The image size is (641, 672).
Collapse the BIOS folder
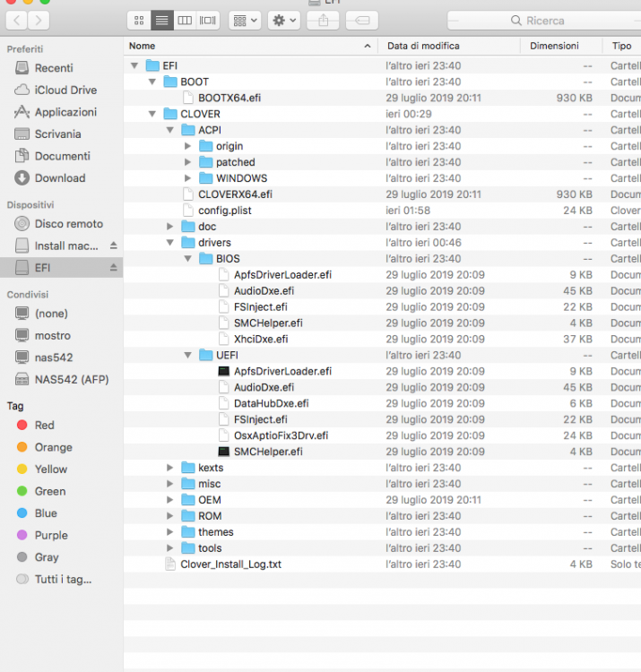point(187,258)
